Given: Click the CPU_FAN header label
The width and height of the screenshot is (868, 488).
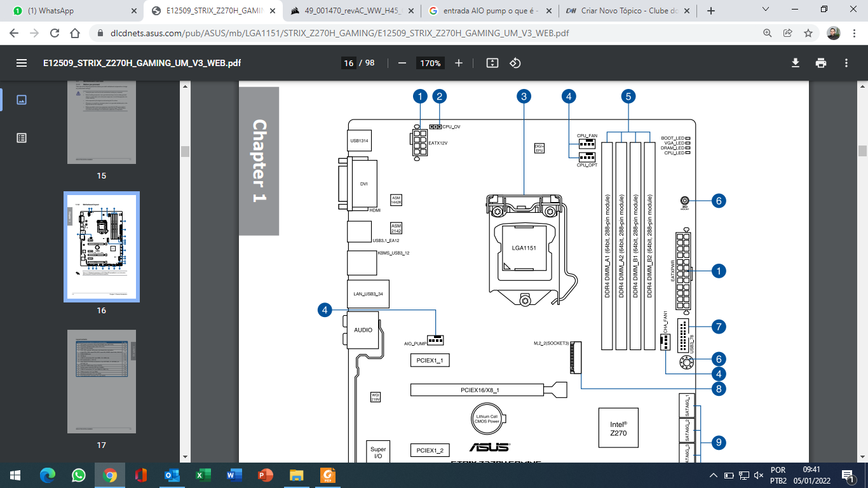Looking at the screenshot, I should tap(587, 135).
